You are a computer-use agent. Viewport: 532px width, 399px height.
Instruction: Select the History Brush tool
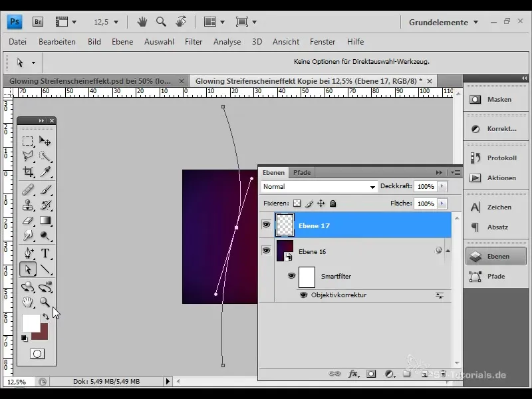[45, 205]
